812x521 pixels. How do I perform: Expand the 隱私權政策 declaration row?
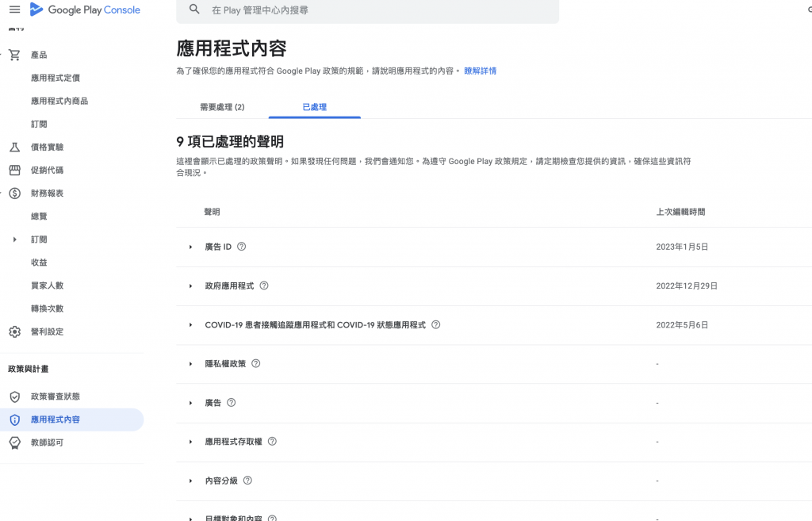click(190, 364)
